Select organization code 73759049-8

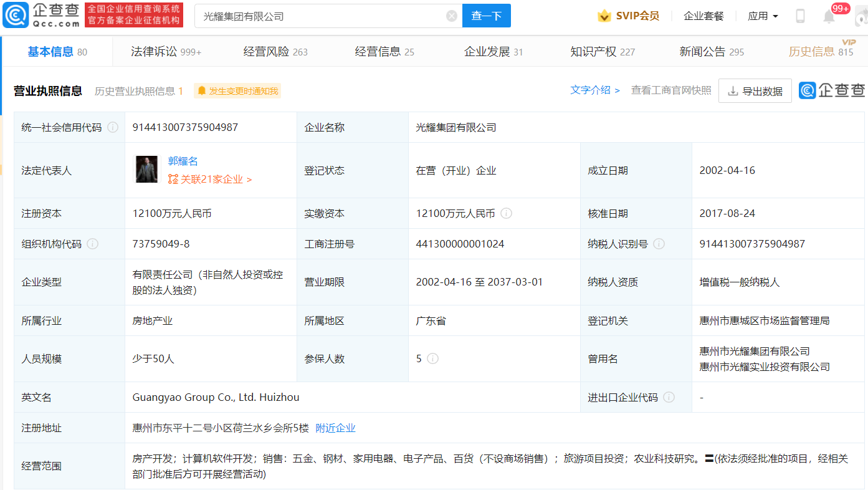click(x=161, y=244)
